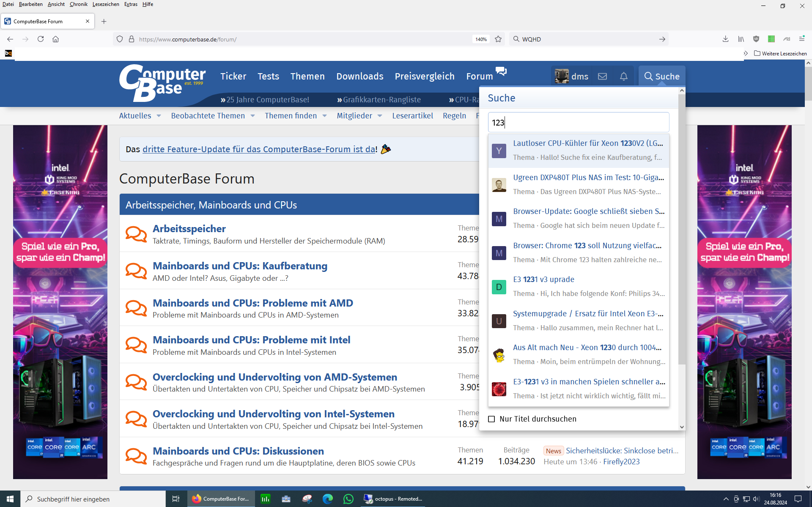Click the Suche text input field
This screenshot has width=812, height=507.
click(578, 123)
